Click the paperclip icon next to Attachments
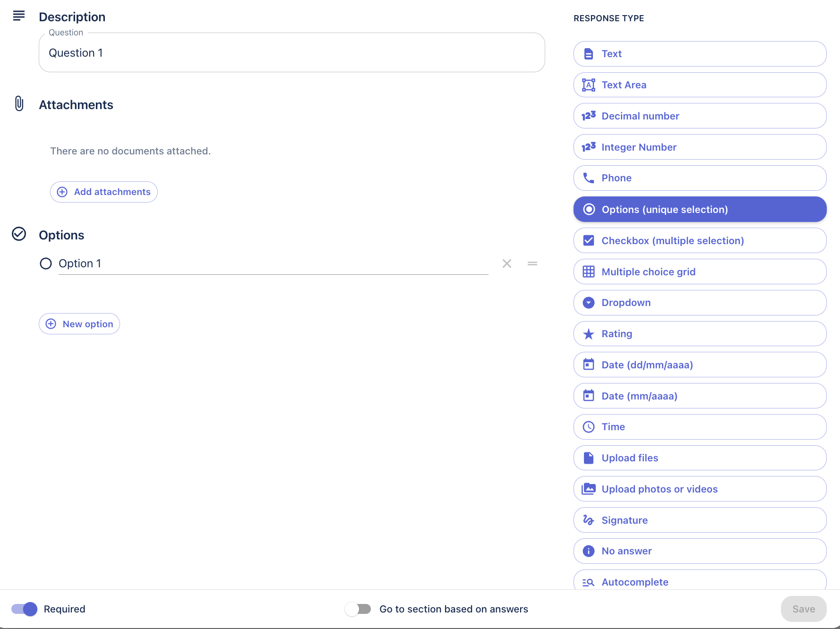The height and width of the screenshot is (629, 840). pos(19,103)
